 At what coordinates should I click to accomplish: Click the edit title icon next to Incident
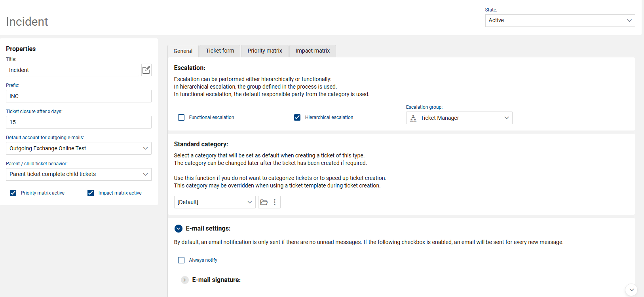tap(146, 70)
